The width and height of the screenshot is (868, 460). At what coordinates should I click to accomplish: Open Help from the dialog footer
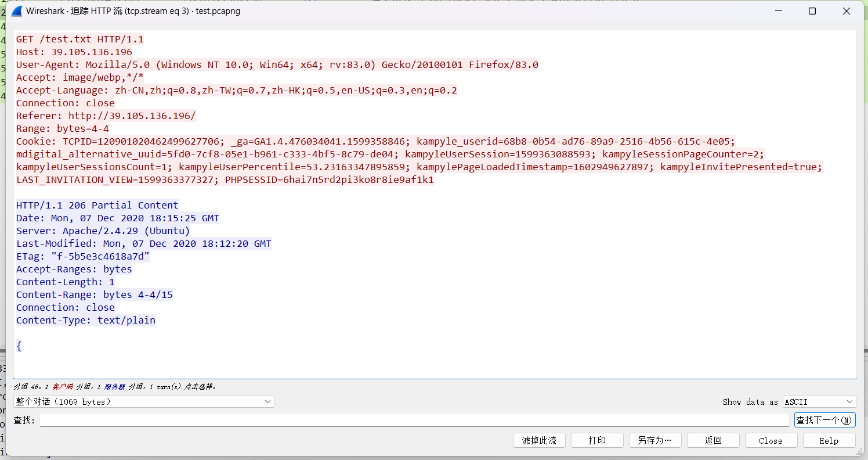pyautogui.click(x=829, y=440)
